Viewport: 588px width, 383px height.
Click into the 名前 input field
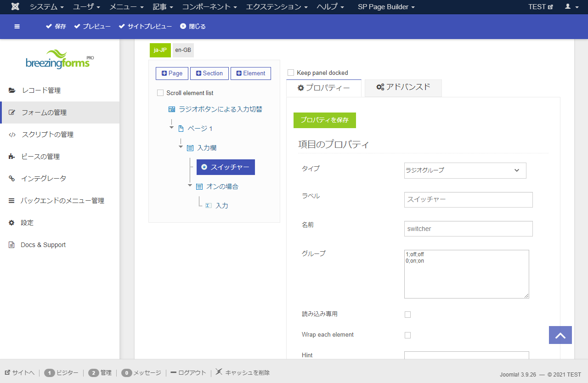point(468,229)
